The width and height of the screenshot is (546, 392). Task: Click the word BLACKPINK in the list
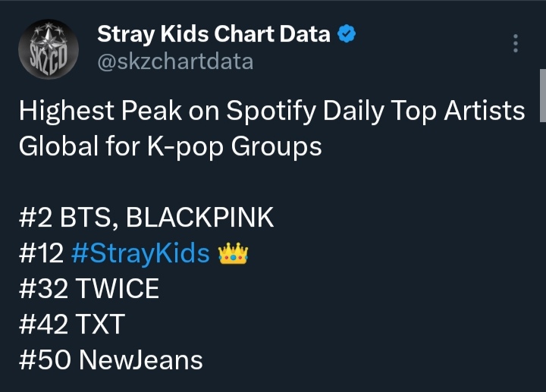click(200, 218)
